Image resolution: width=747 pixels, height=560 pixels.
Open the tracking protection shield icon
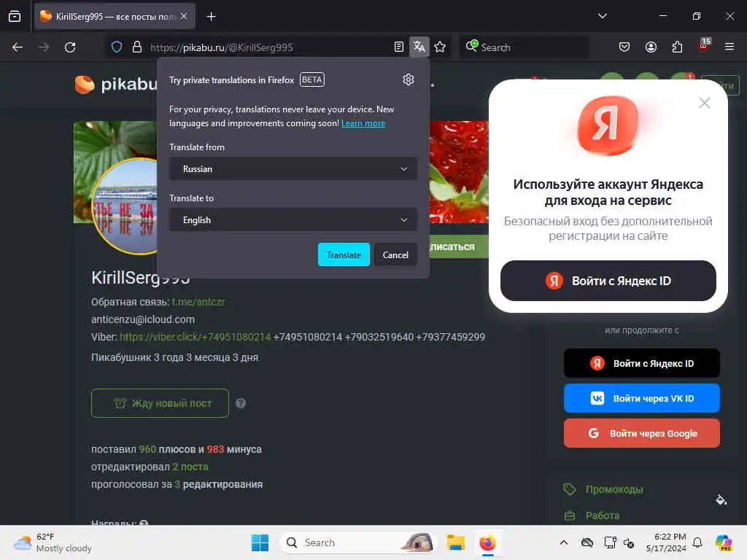[x=117, y=47]
